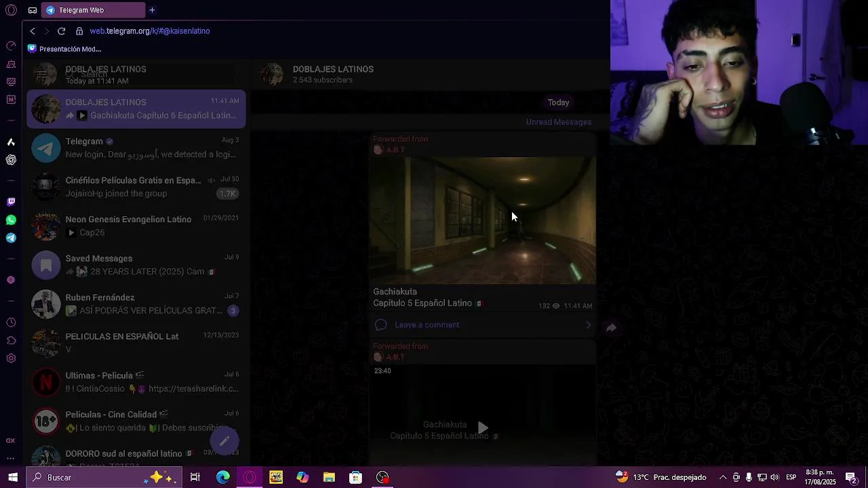The height and width of the screenshot is (488, 868).
Task: Open the player circle icon in sidebar
Action: (x=11, y=280)
